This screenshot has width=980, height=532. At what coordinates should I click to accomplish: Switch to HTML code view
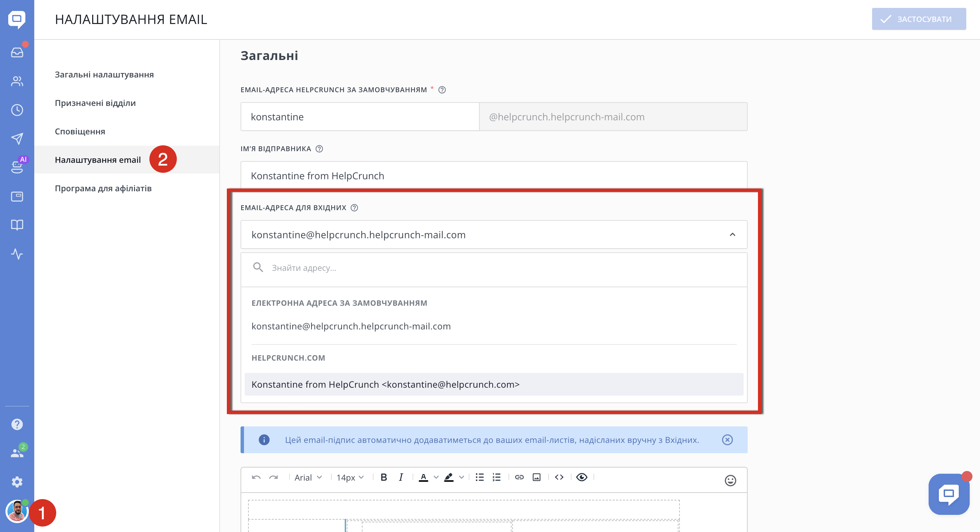click(x=559, y=477)
